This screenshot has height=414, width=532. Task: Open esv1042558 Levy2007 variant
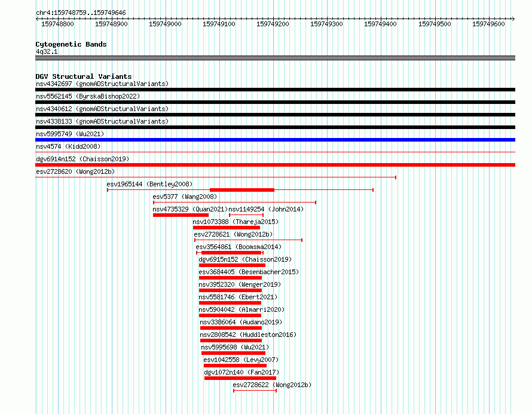pos(241,360)
